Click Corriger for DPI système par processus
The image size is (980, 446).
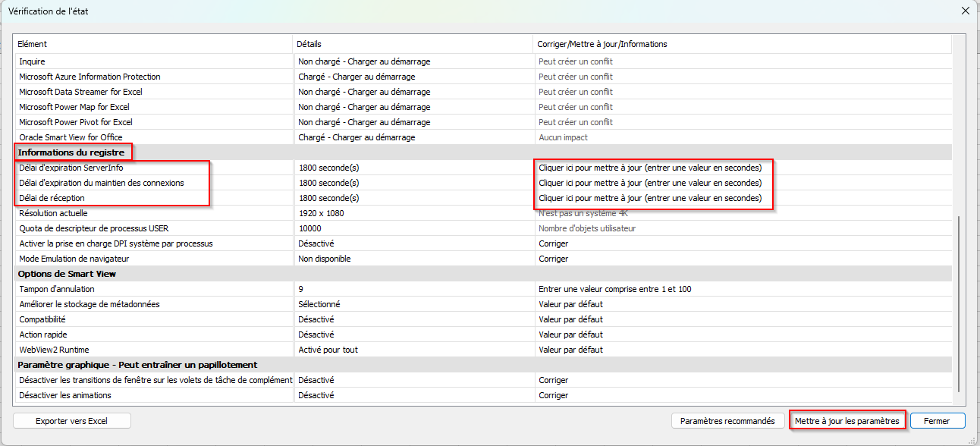553,243
